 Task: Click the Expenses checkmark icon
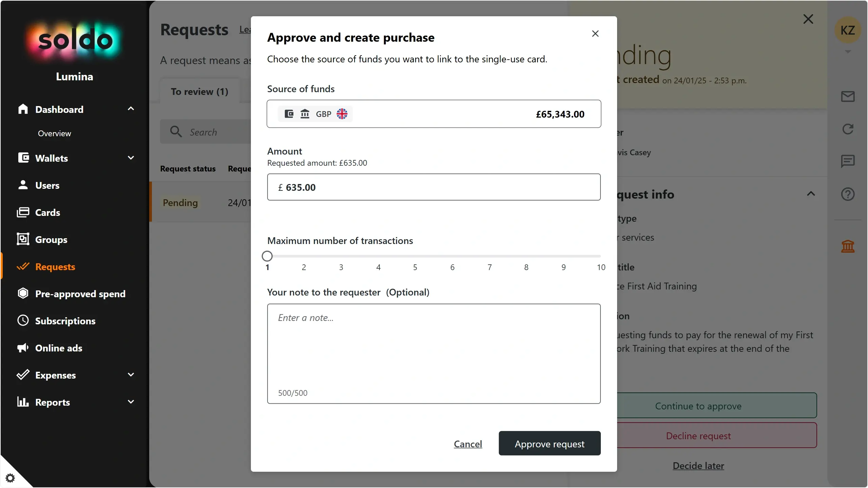pos(23,375)
